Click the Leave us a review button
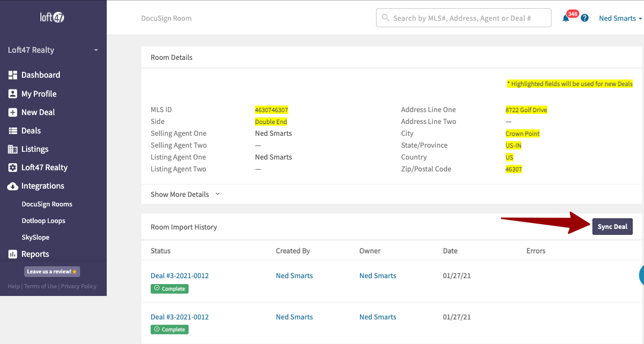 [52, 272]
